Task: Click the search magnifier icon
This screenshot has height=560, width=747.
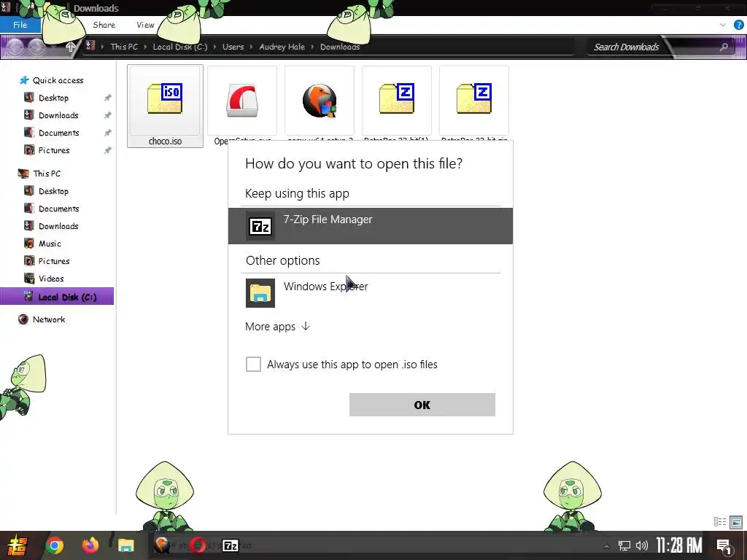Action: pyautogui.click(x=724, y=47)
